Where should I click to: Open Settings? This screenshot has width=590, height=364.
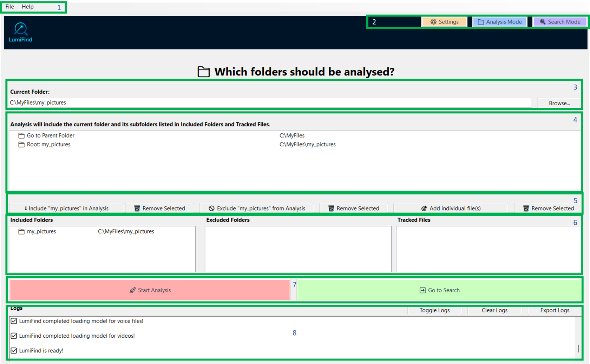[444, 22]
